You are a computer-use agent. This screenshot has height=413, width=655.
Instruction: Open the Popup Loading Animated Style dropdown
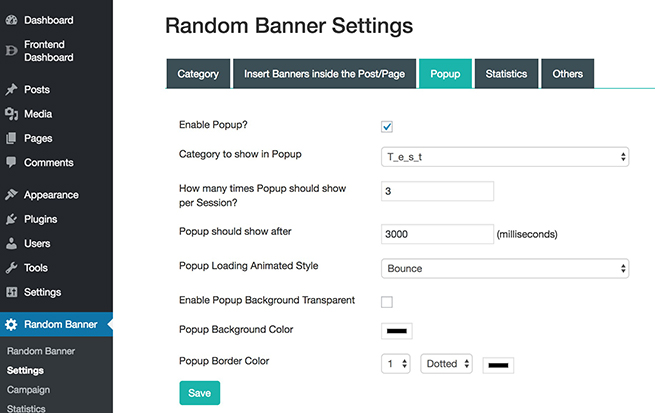505,269
